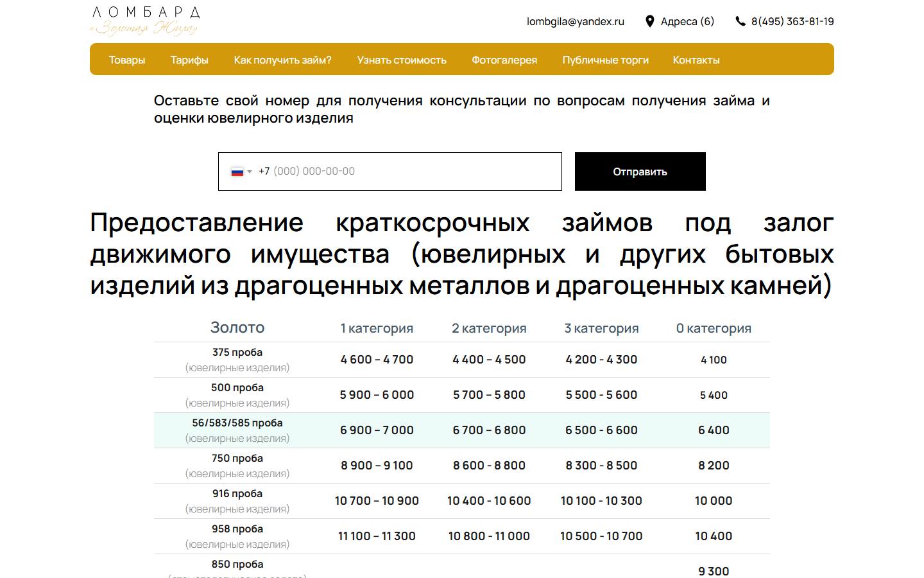924x578 pixels.
Task: Click the price cell 6 900 – 7 000
Action: pos(377,430)
